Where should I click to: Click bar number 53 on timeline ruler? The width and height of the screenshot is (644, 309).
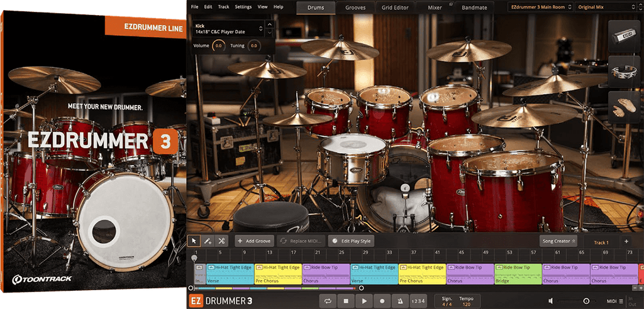[509, 252]
